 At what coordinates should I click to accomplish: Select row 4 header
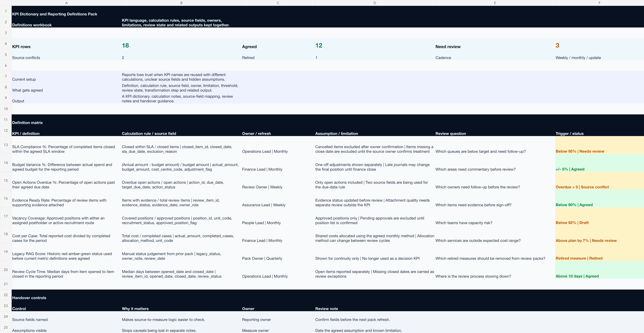click(x=6, y=44)
